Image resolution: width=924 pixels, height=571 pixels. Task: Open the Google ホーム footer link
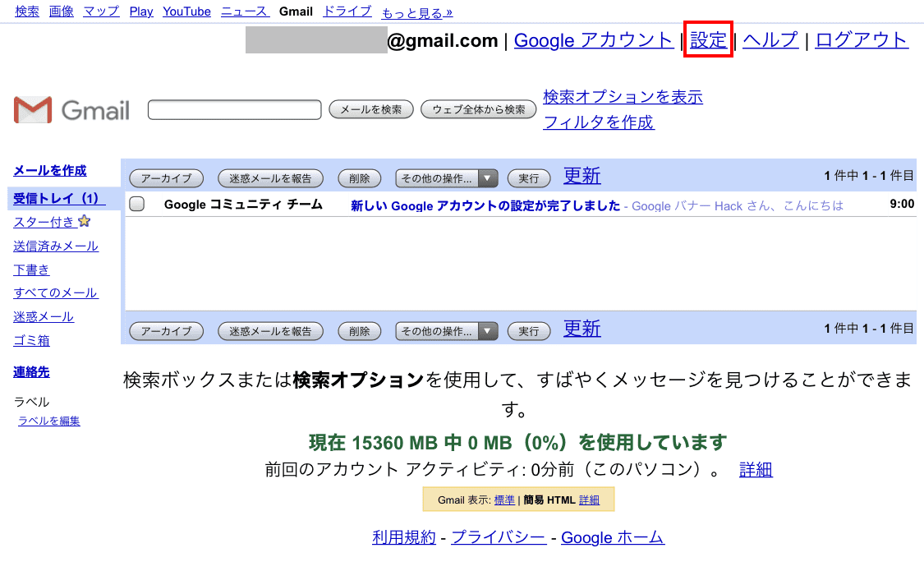pos(613,537)
